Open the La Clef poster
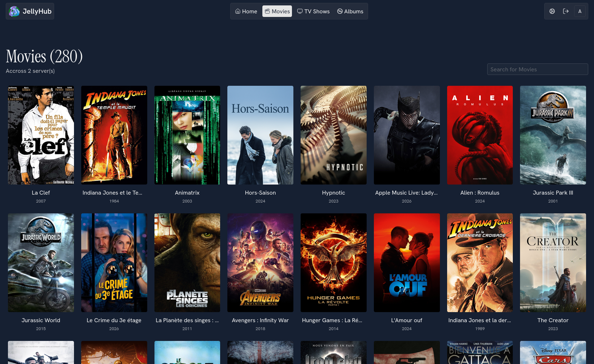 (41, 135)
